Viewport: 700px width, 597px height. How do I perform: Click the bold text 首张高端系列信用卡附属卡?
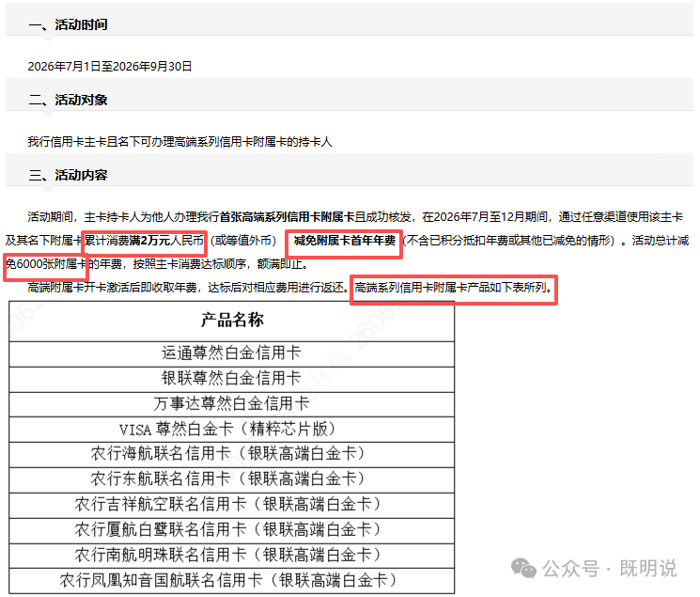288,217
